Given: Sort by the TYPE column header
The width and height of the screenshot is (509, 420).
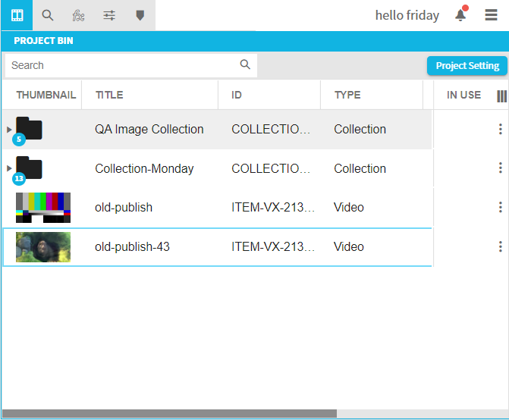Looking at the screenshot, I should [347, 96].
